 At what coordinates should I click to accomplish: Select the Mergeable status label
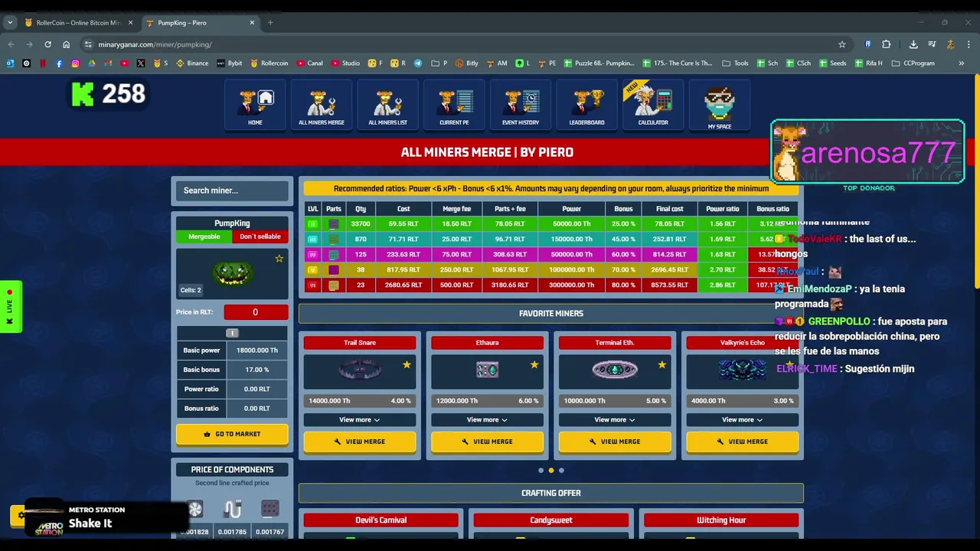204,236
